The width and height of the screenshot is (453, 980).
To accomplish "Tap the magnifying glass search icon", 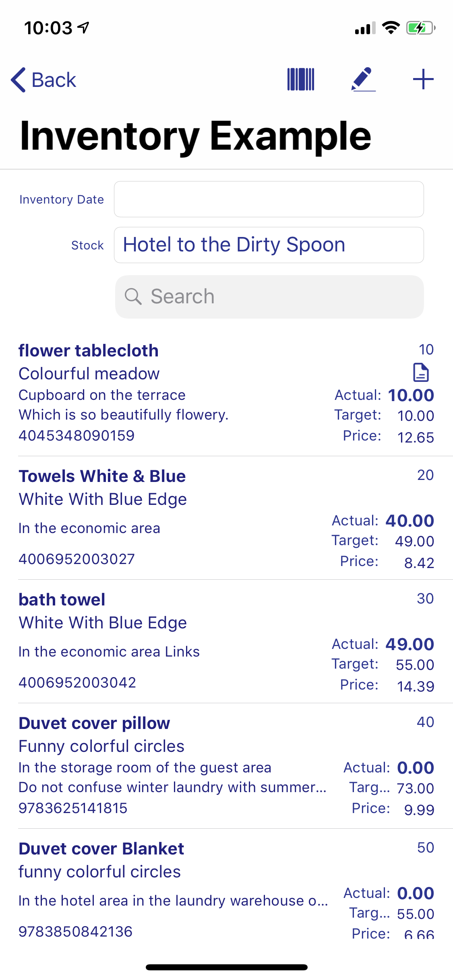I will (133, 296).
